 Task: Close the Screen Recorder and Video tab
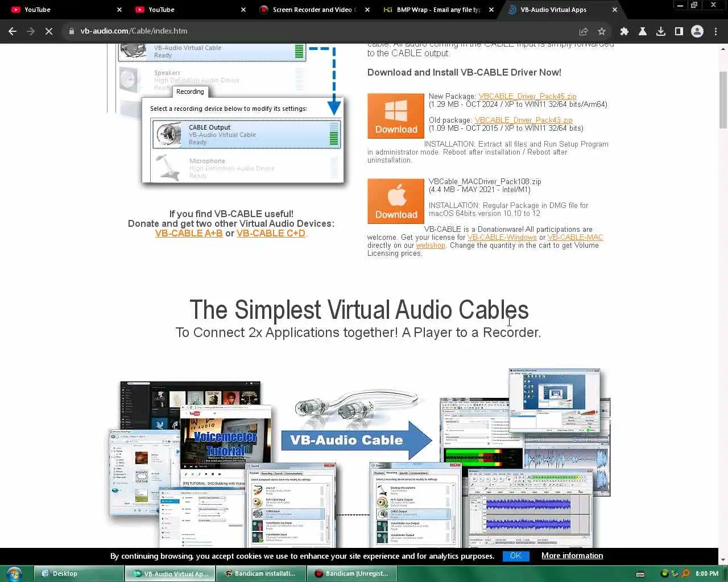[367, 10]
